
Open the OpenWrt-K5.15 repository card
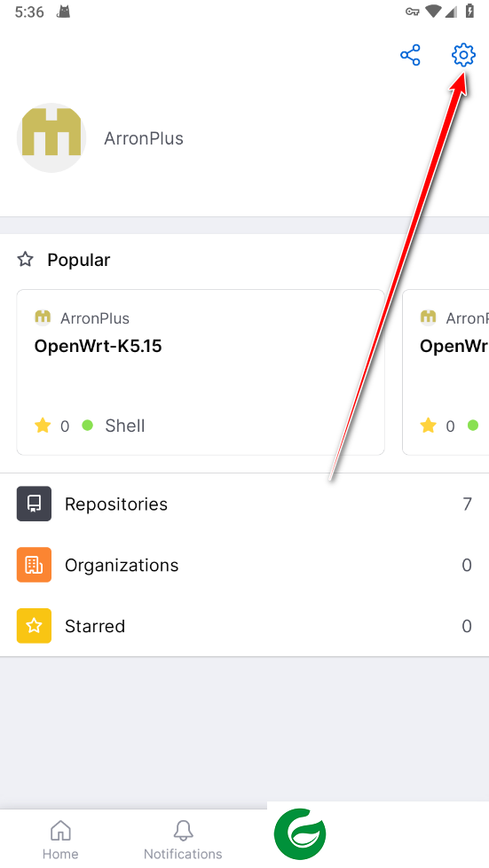pos(201,372)
